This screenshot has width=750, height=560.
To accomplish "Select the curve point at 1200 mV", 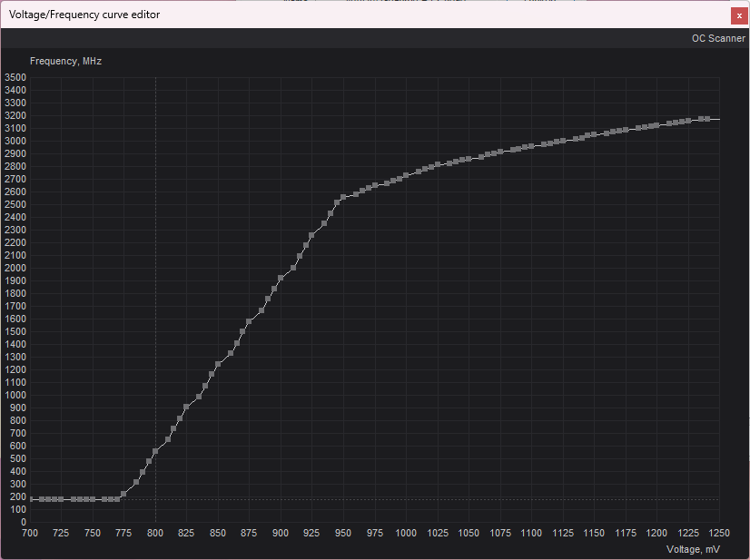I will (x=656, y=125).
